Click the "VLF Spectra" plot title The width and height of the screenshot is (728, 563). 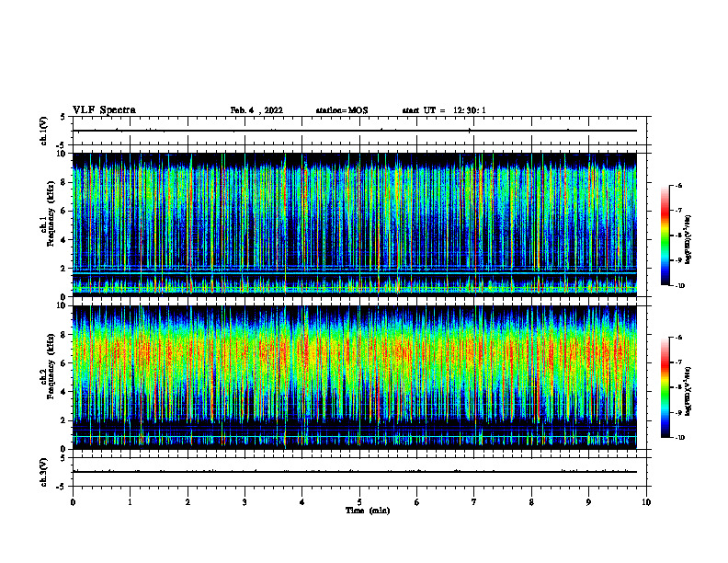tap(104, 110)
